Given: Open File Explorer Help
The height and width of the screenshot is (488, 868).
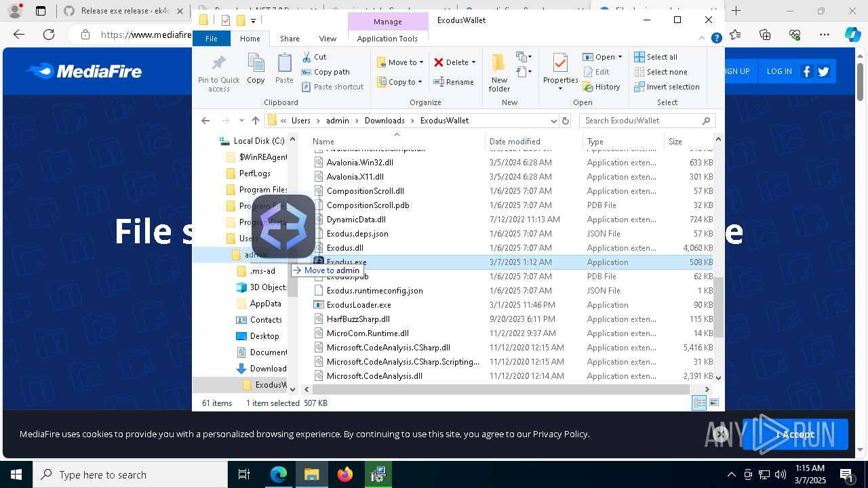Looking at the screenshot, I should [x=716, y=39].
